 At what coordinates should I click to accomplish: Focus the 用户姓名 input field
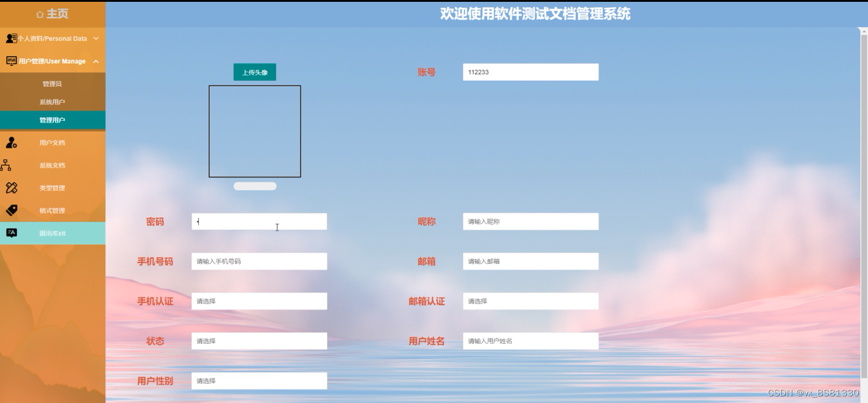530,341
